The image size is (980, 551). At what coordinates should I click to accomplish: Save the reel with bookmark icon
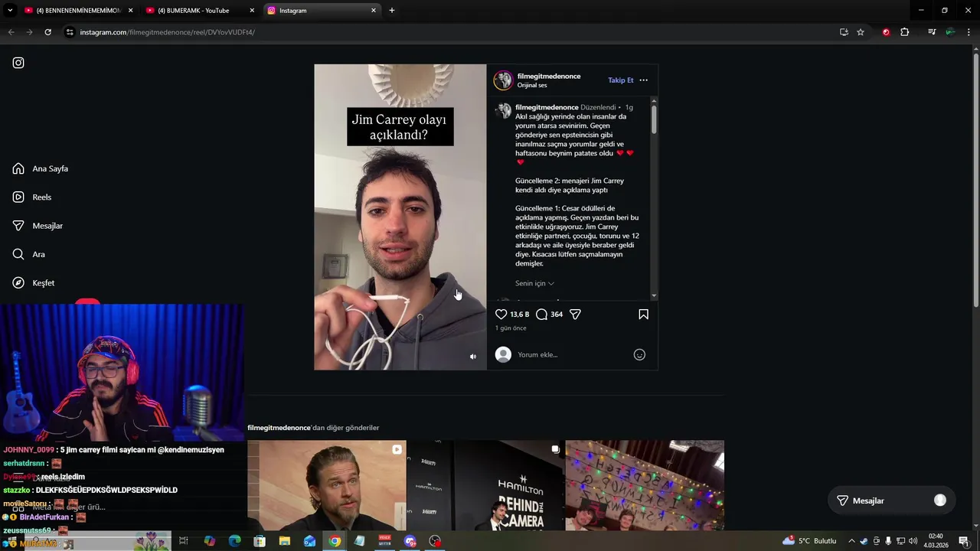pos(643,315)
